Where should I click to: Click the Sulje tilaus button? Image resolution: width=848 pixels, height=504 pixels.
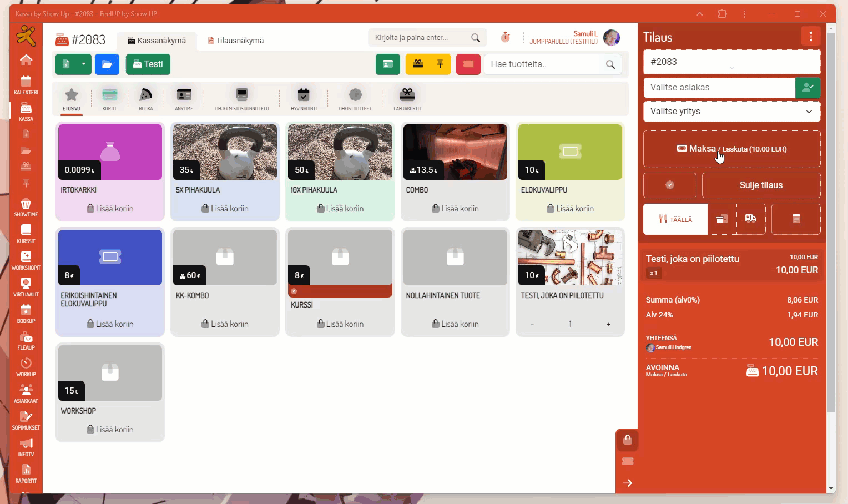click(x=761, y=185)
